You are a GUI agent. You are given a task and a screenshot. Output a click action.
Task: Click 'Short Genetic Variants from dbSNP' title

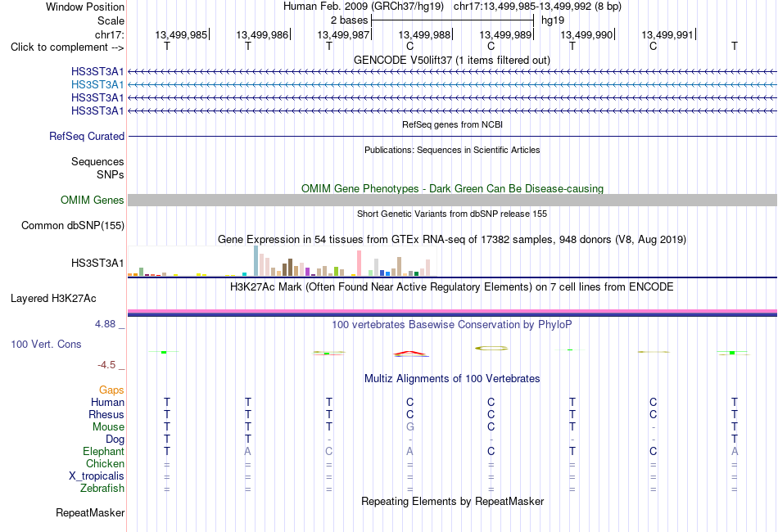[452, 214]
